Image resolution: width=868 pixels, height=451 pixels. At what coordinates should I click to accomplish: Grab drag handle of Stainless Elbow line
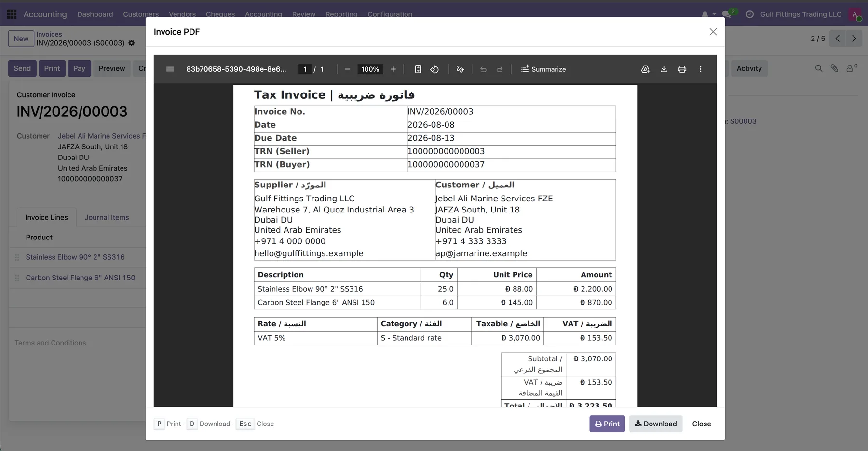click(x=17, y=257)
